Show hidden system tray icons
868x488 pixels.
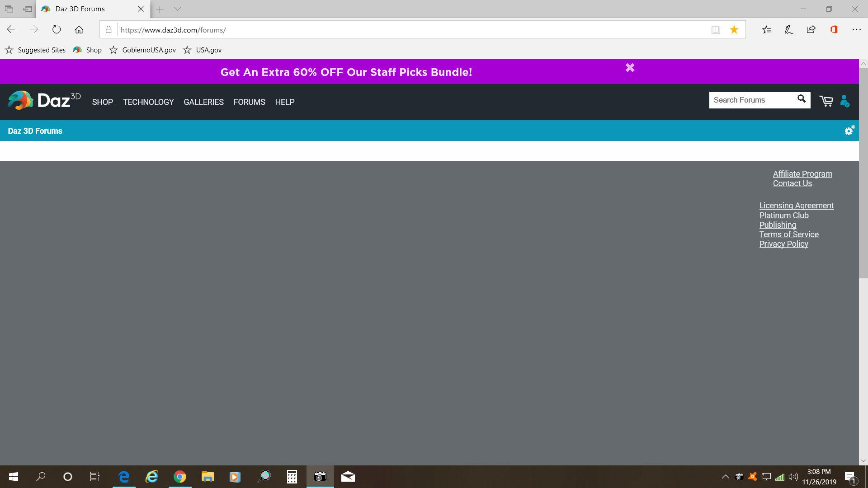click(x=725, y=477)
